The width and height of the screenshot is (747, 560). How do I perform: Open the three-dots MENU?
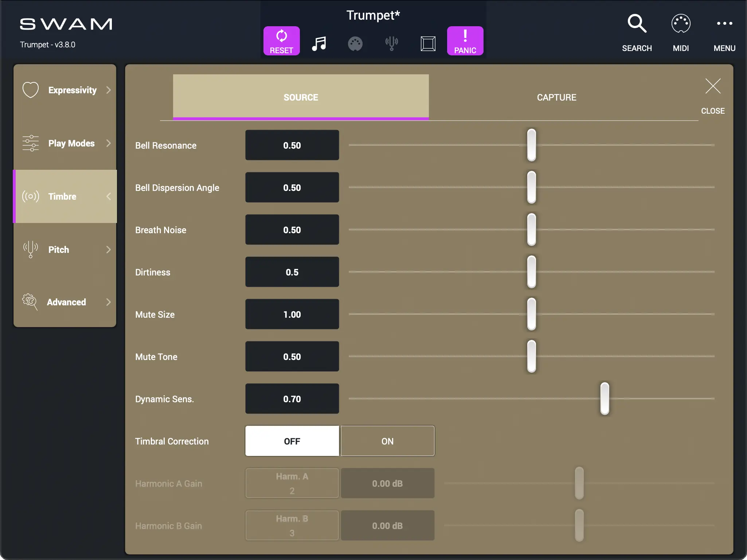pyautogui.click(x=724, y=24)
